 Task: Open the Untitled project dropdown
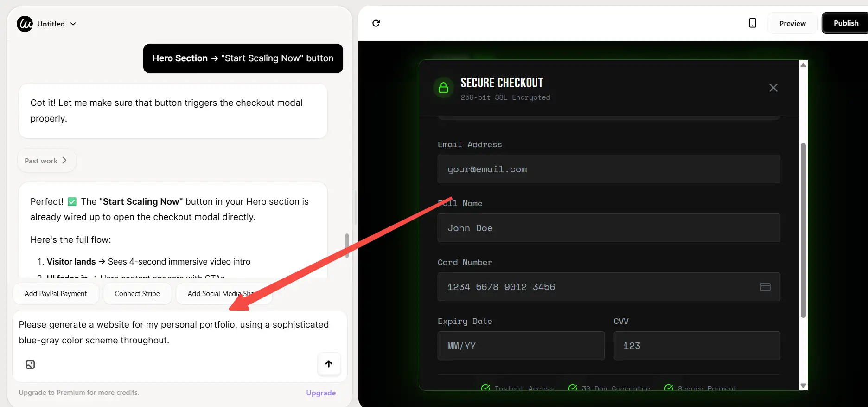click(x=57, y=24)
